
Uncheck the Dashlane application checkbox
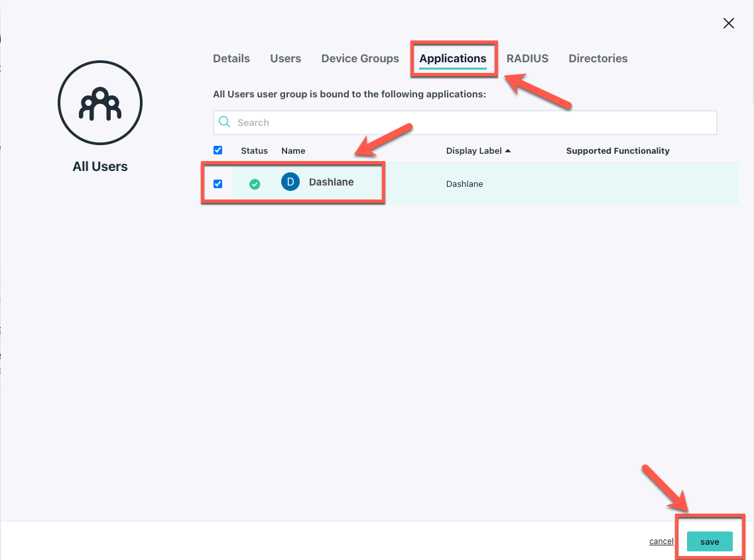[x=218, y=184]
